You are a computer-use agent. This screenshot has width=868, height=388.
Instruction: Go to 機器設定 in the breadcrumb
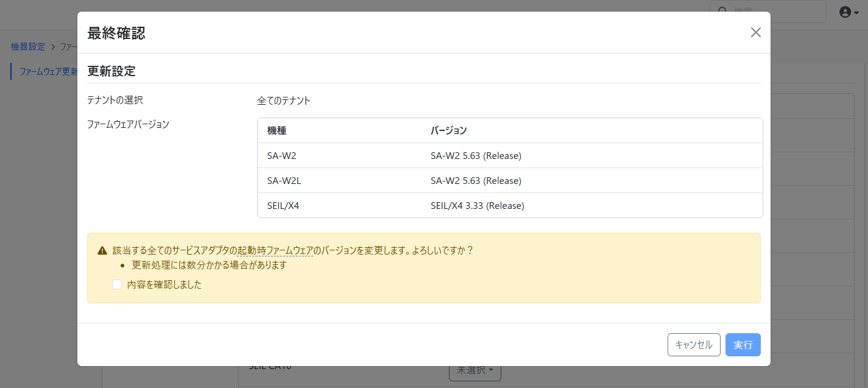point(28,47)
